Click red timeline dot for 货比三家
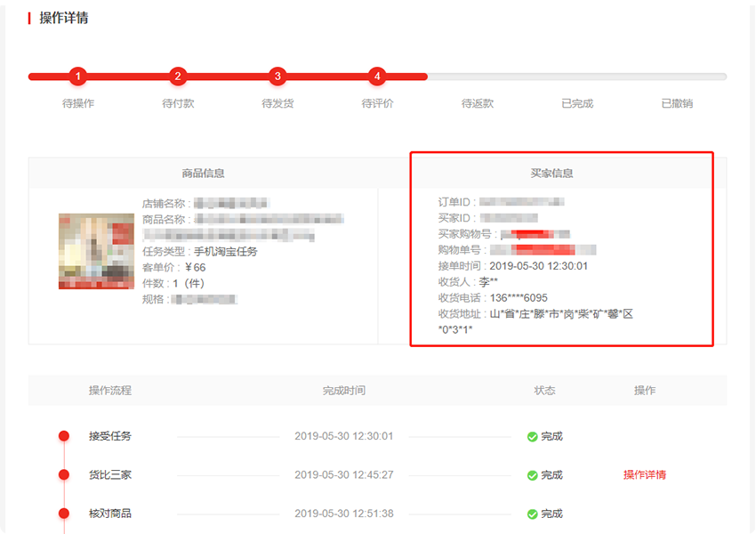Viewport: 756px width, 534px height. (64, 475)
